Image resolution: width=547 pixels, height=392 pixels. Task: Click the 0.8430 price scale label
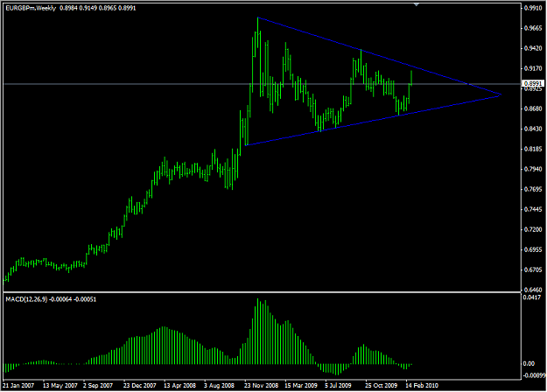click(x=534, y=129)
